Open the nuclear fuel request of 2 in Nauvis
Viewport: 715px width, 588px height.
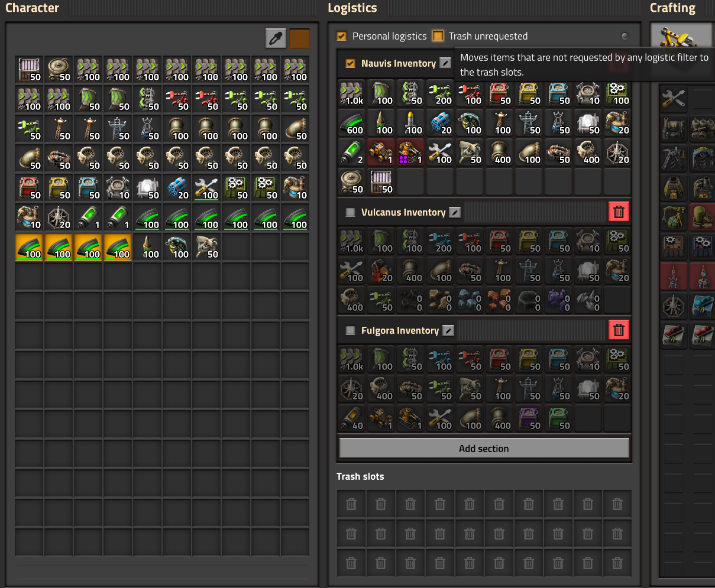click(352, 153)
